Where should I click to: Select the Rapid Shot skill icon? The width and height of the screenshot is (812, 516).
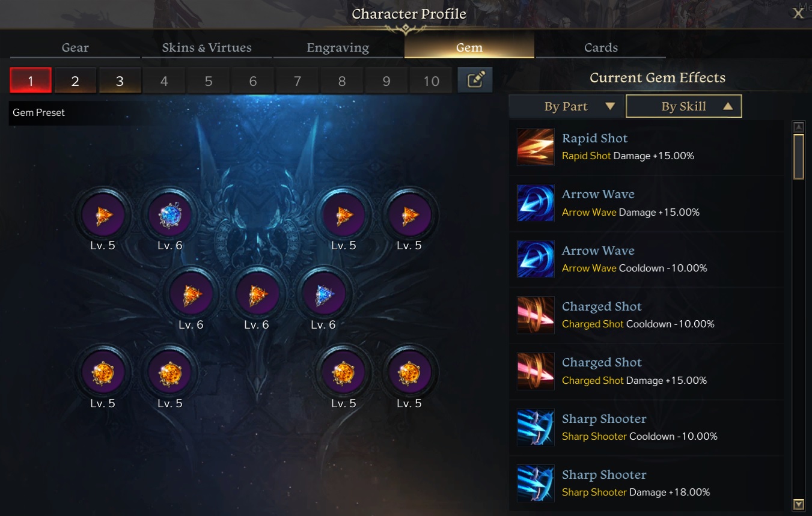tap(536, 147)
